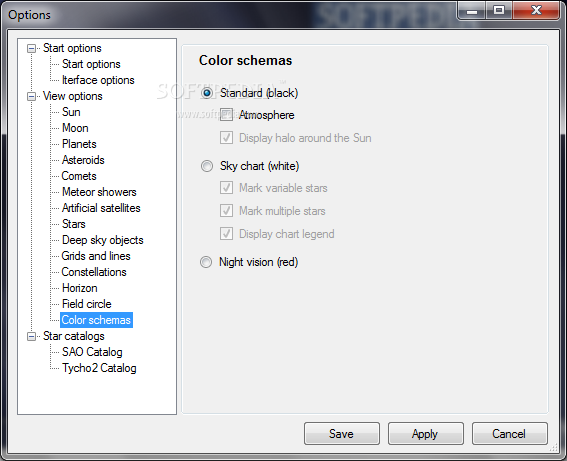Screen dimensions: 567x461
Task: Open the Sun settings page
Action: tap(71, 112)
